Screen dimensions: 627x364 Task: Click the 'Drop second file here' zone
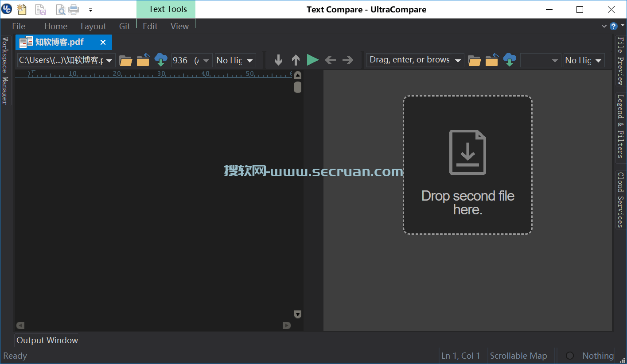[467, 165]
